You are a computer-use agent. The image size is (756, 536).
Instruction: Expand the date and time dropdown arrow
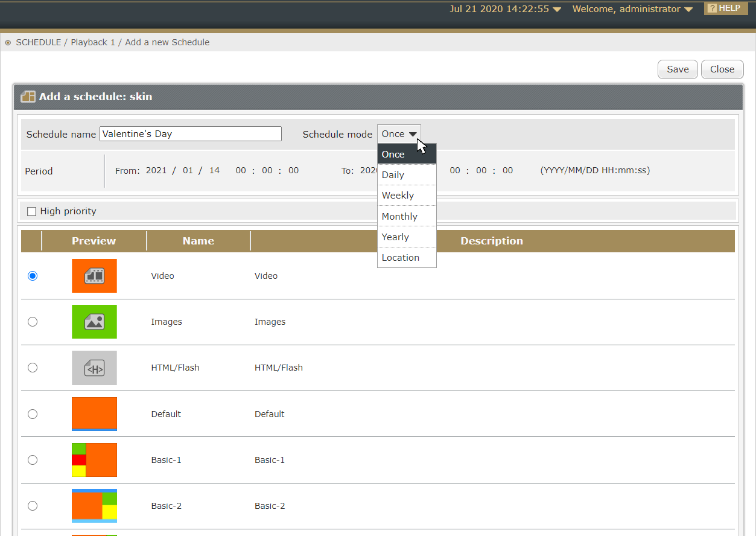click(x=557, y=9)
